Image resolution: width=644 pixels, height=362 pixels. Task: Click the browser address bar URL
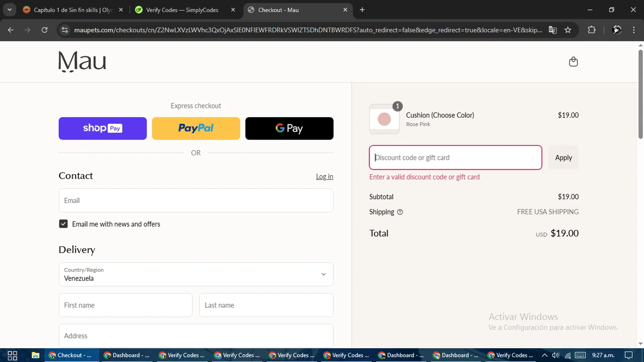click(x=308, y=30)
